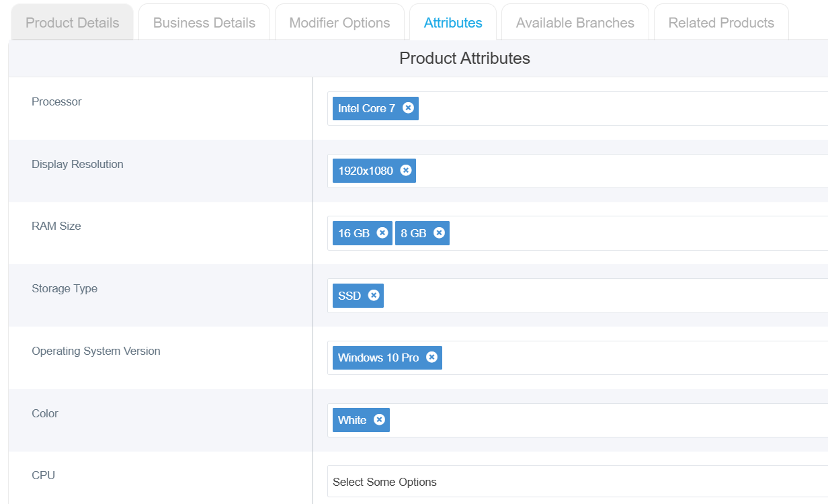Image resolution: width=828 pixels, height=504 pixels.
Task: Open the Available Branches tab
Action: pos(575,23)
